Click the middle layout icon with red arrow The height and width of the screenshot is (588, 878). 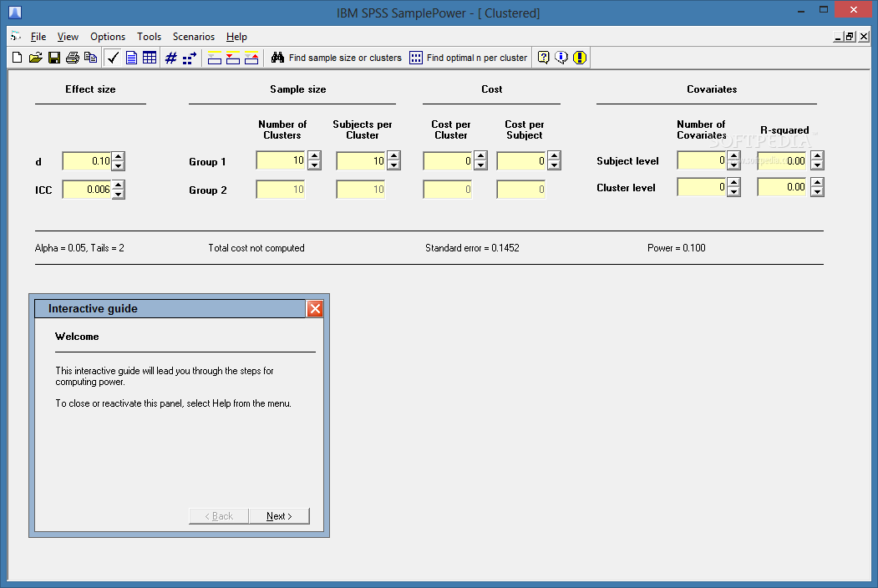[233, 58]
